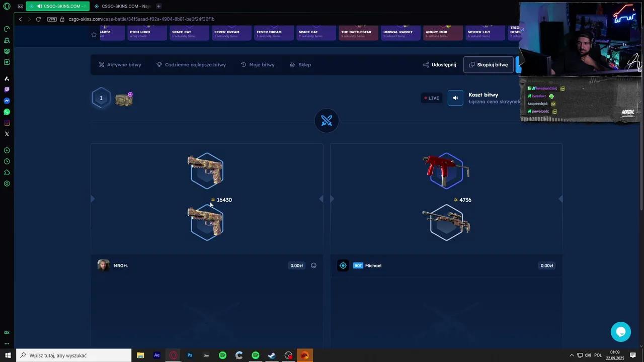The image size is (644, 362).
Task: Open Moje bitwy tab
Action: click(x=258, y=65)
